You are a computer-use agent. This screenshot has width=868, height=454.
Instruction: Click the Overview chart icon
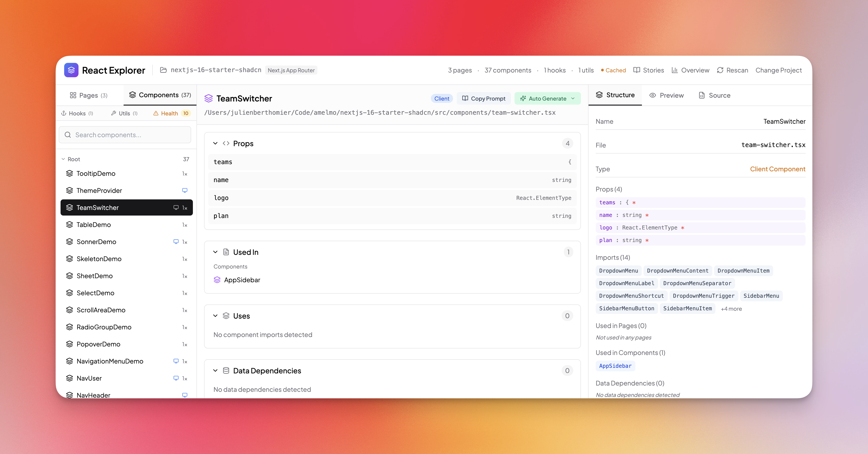tap(675, 70)
